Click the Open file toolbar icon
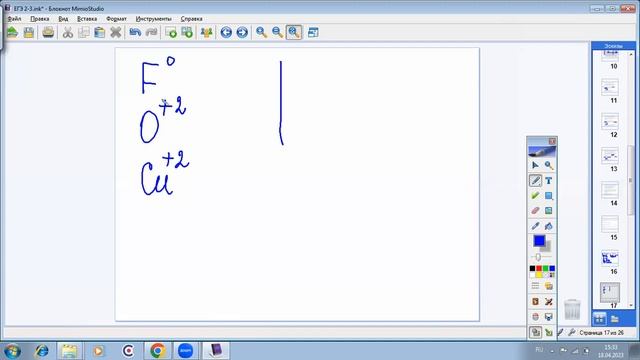640x360 pixels. (12, 32)
